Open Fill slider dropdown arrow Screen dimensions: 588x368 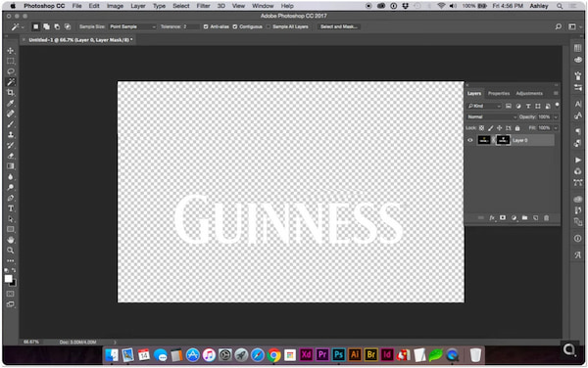pos(556,128)
